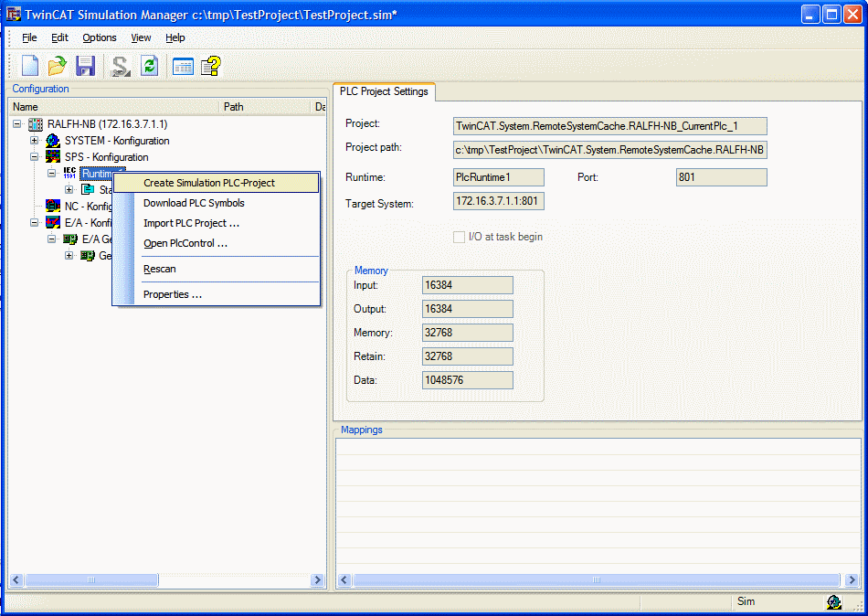
Task: Click the yellow question mark help icon
Action: [x=211, y=66]
